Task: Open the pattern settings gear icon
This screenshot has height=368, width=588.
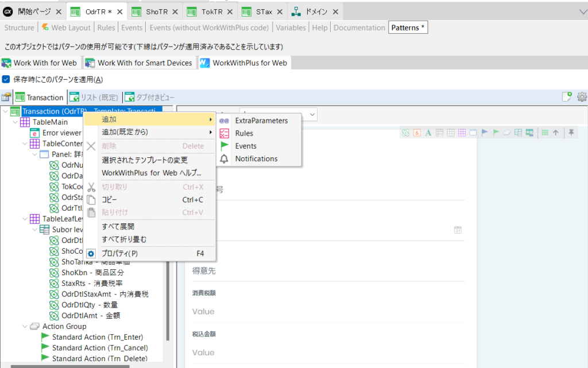Action: point(582,97)
